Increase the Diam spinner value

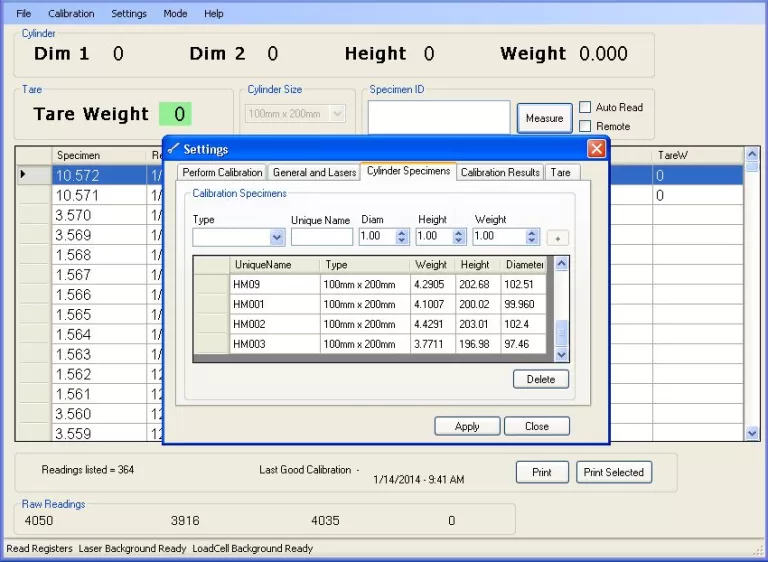402,233
